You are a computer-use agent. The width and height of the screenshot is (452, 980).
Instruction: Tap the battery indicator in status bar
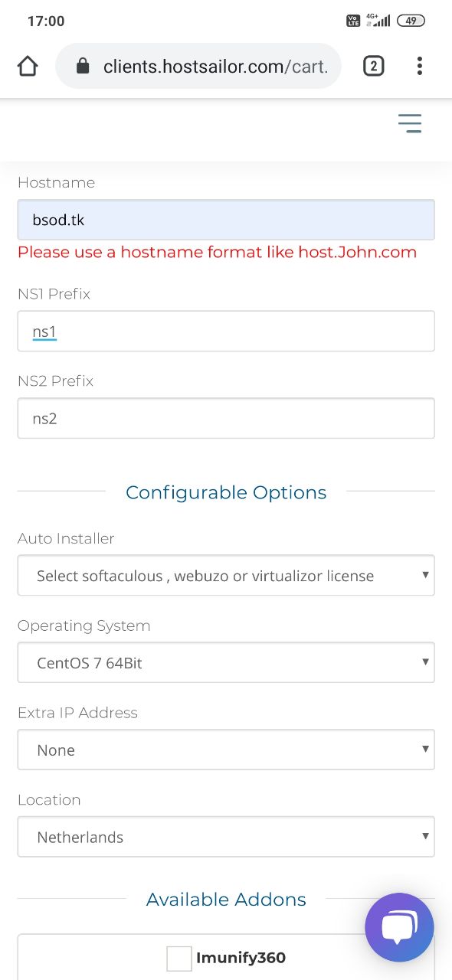coord(411,21)
